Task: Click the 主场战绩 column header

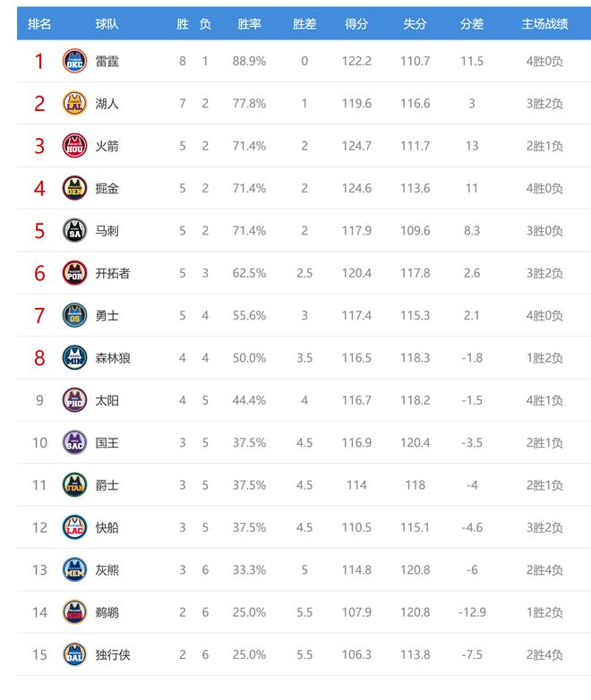Action: point(544,24)
